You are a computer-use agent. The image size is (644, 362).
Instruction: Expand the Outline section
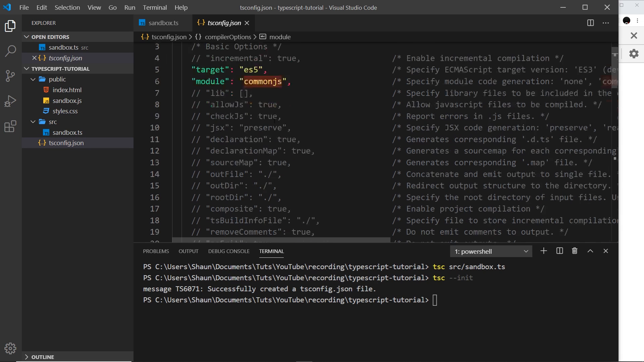coord(26,357)
